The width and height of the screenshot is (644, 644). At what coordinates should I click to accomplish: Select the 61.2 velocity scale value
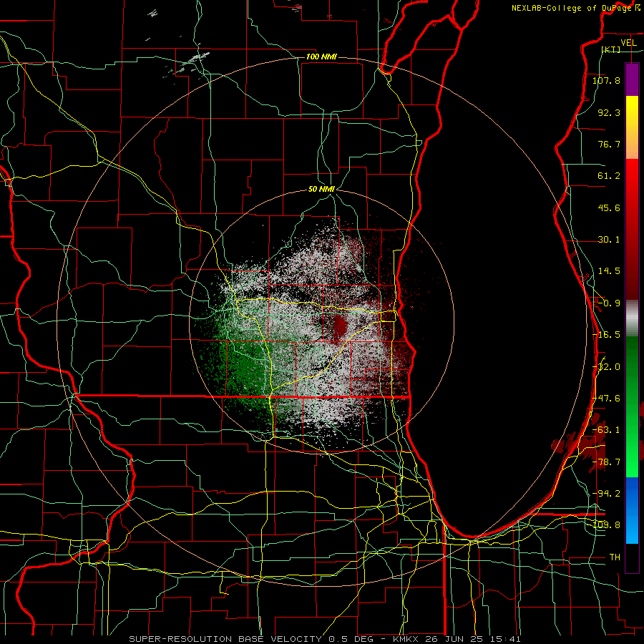coord(609,176)
